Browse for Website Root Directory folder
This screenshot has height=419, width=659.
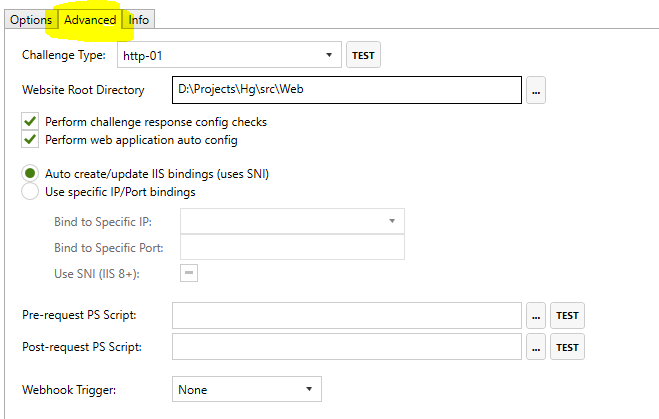[x=536, y=91]
